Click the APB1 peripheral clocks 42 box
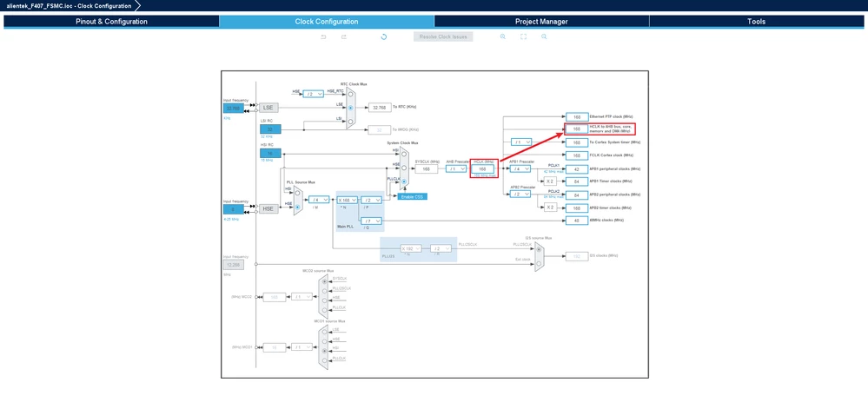Viewport: 868px width, 409px height. 577,168
